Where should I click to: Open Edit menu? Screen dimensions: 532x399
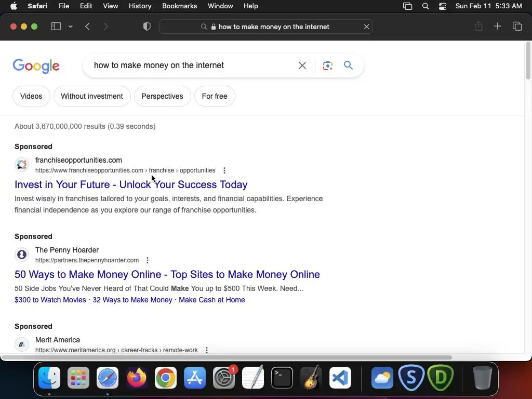(x=86, y=6)
